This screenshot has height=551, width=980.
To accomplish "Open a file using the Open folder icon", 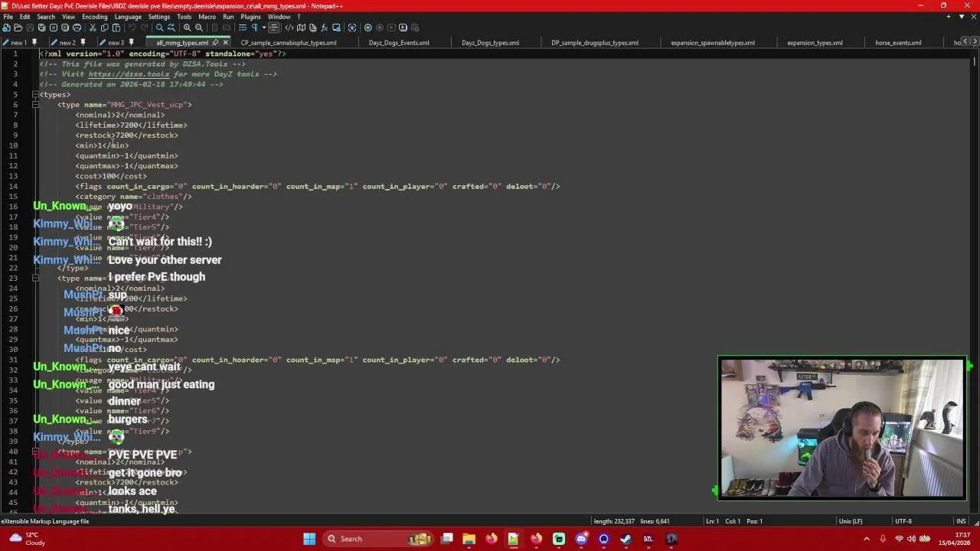I will 18,28.
